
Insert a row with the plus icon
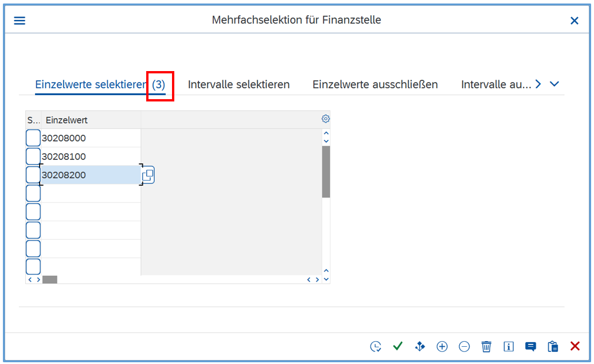(x=442, y=346)
